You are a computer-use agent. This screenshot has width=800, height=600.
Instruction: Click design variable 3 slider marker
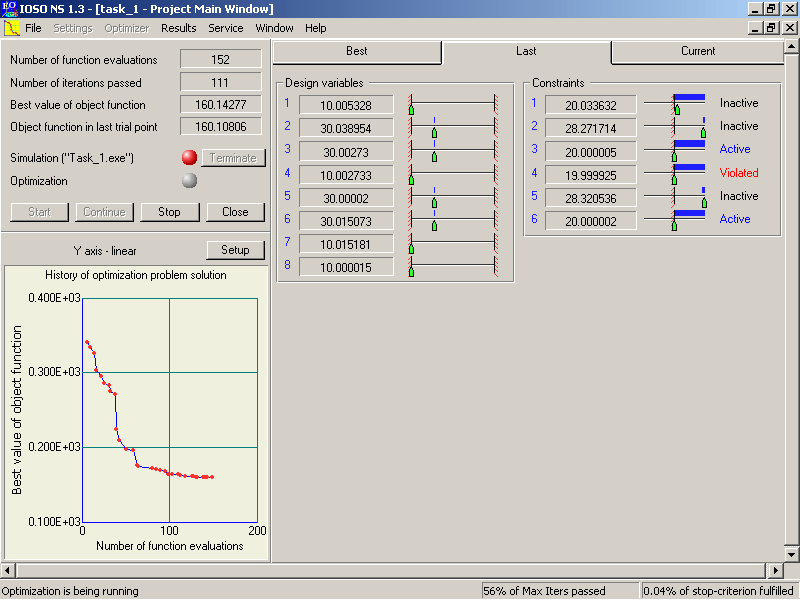point(434,157)
